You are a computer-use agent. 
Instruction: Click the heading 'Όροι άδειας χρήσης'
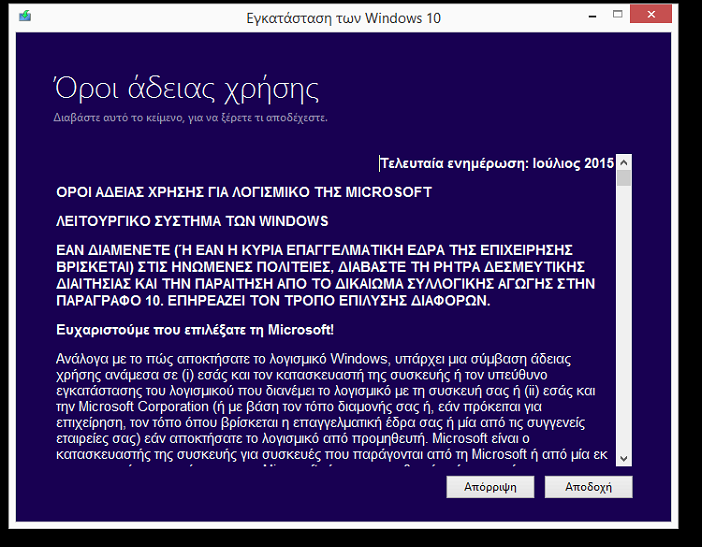[x=187, y=89]
